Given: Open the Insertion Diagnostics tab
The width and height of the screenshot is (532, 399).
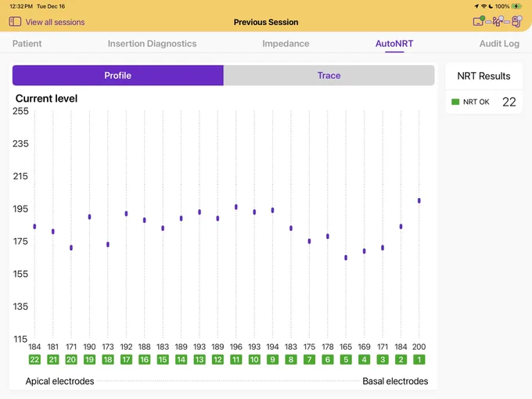Looking at the screenshot, I should [152, 44].
